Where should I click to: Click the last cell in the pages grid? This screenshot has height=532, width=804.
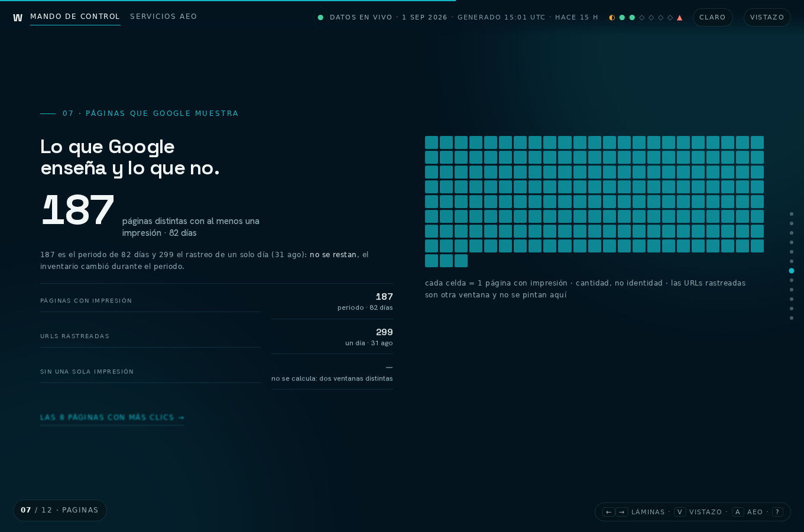[461, 261]
